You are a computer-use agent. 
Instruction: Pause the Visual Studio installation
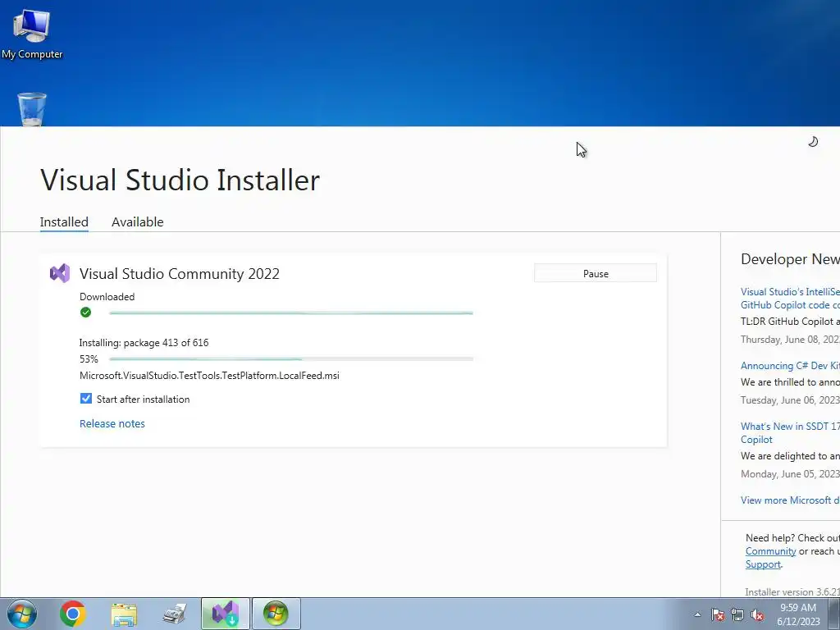(596, 273)
